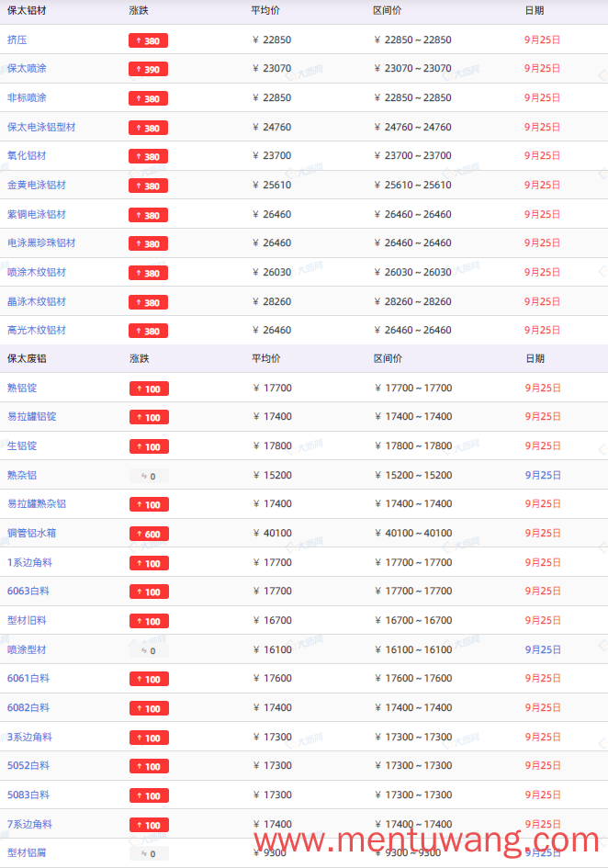Screen dimensions: 608x868
Task: Open the 5083白料 link
Action: click(28, 795)
